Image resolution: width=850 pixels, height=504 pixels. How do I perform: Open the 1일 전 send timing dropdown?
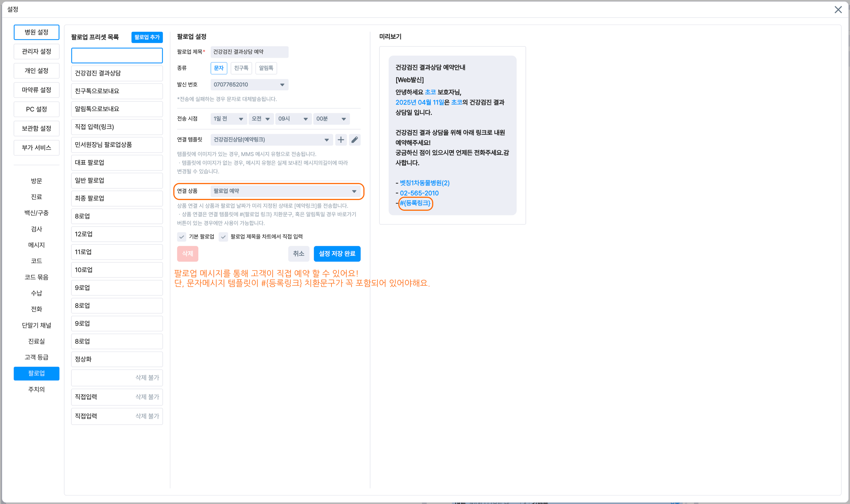click(228, 119)
